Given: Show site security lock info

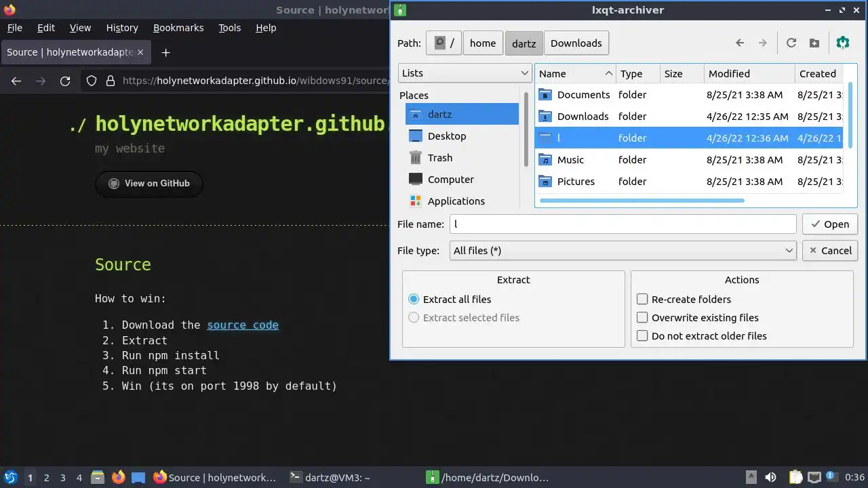Looking at the screenshot, I should click(111, 81).
